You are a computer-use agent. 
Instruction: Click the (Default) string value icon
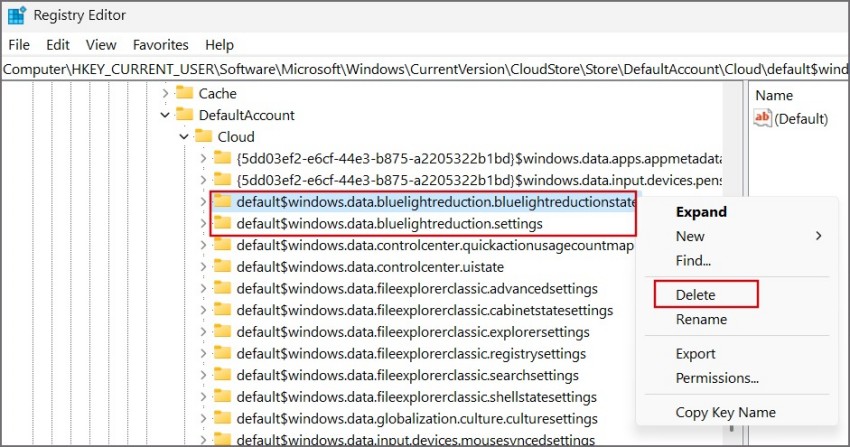(x=762, y=118)
